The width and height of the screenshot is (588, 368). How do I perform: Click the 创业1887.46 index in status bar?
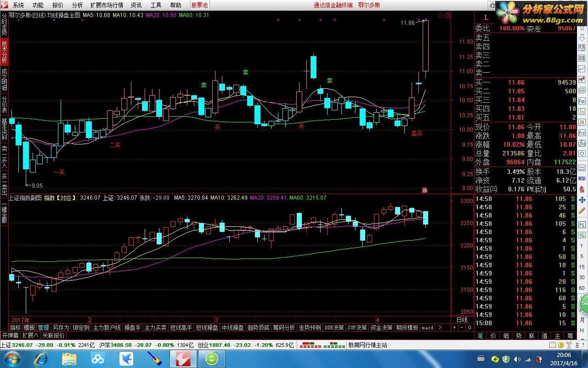click(x=214, y=345)
